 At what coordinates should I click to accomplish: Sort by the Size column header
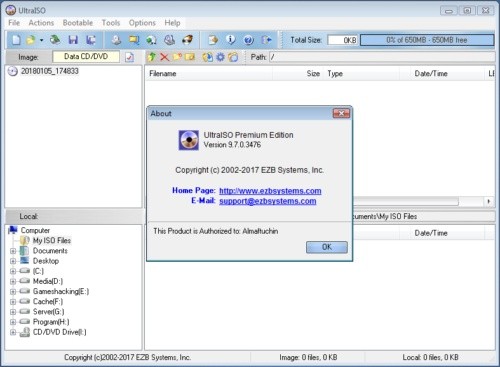[x=297, y=74]
